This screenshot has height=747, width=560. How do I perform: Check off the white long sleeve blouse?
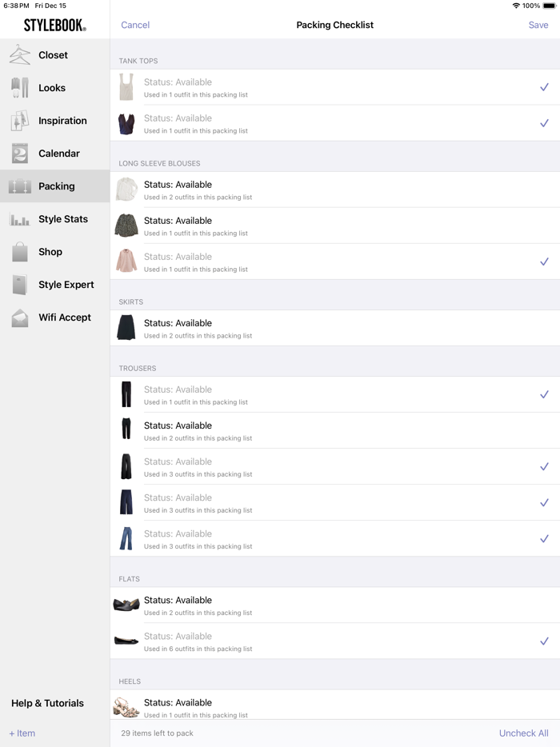[335, 190]
